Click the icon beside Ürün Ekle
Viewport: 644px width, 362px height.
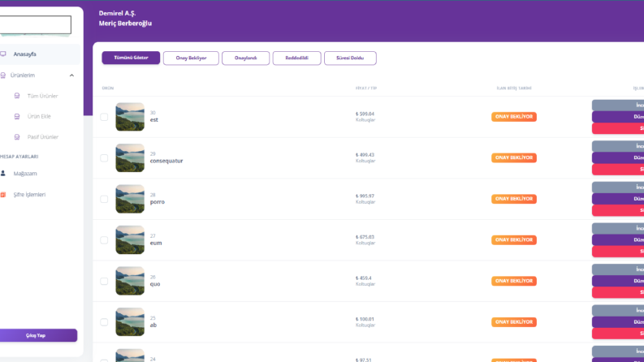17,117
